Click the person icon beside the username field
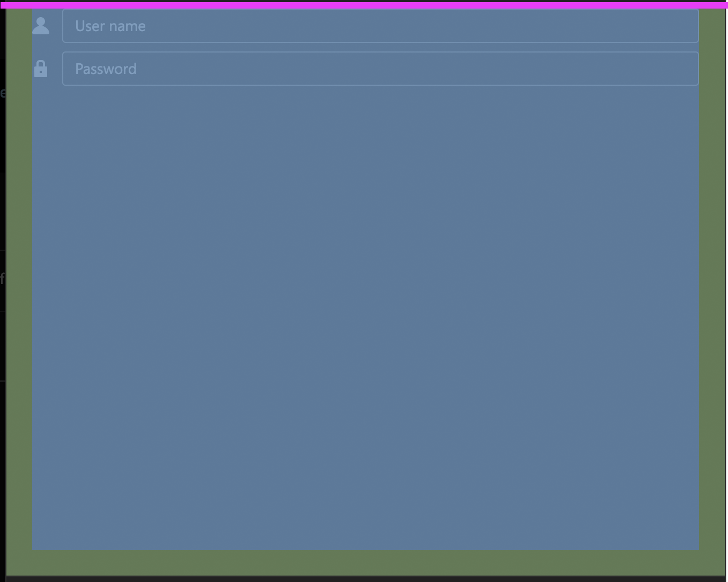The height and width of the screenshot is (582, 728). 41,25
